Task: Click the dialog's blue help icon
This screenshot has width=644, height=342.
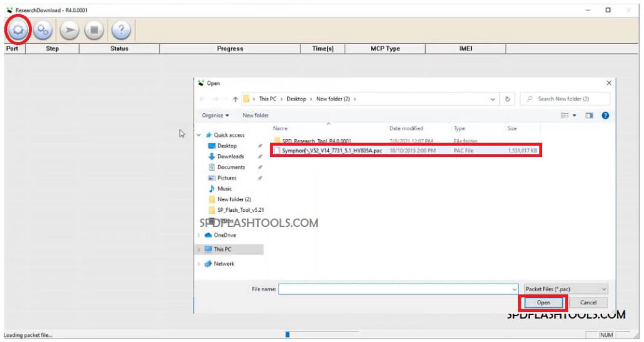Action: pos(605,116)
